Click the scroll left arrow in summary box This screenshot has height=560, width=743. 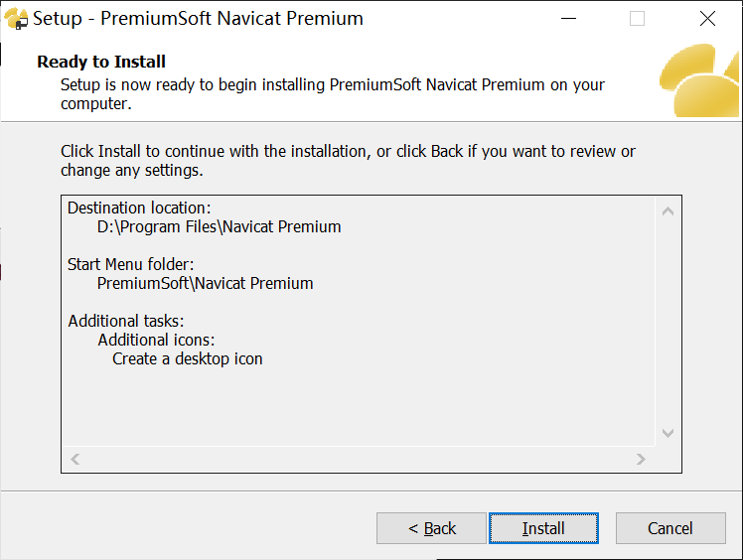(x=74, y=459)
